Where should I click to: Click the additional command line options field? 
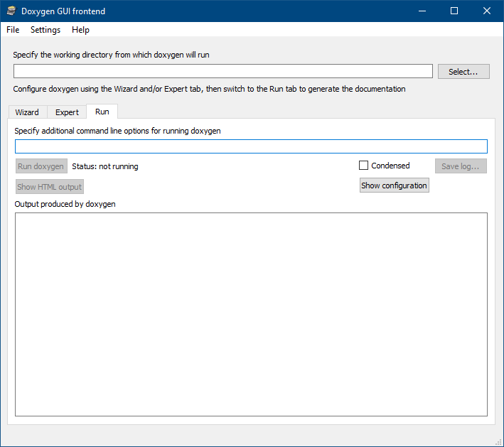251,146
